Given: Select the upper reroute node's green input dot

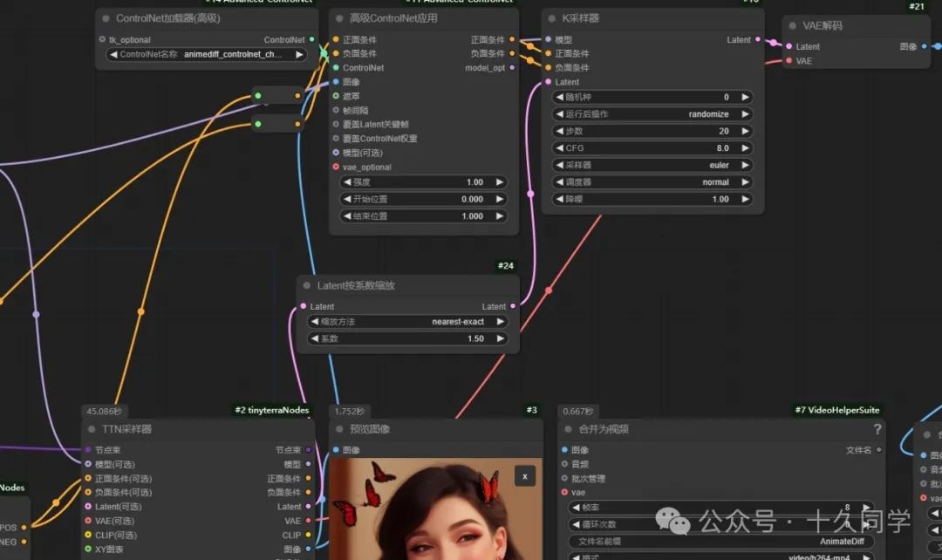Looking at the screenshot, I should click(257, 96).
